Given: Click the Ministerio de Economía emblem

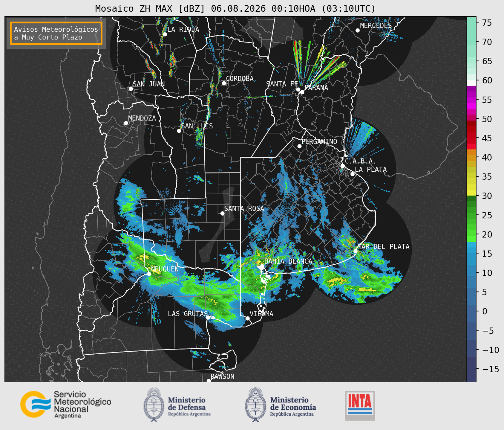Looking at the screenshot, I should (255, 405).
